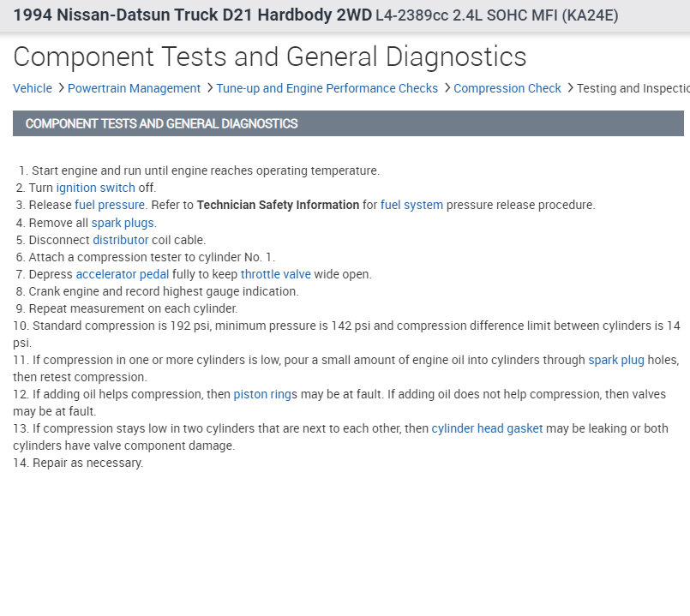Open the distributor link
The image size is (690, 616).
(120, 240)
